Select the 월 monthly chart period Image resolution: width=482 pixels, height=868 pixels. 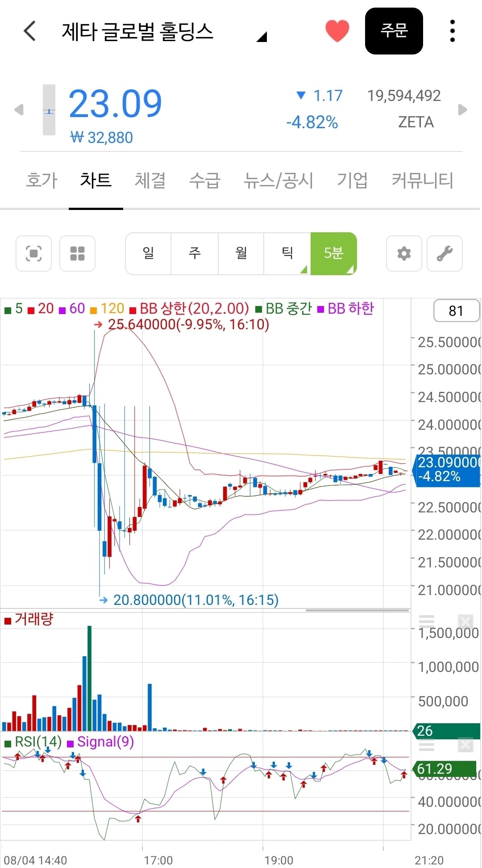pos(241,253)
